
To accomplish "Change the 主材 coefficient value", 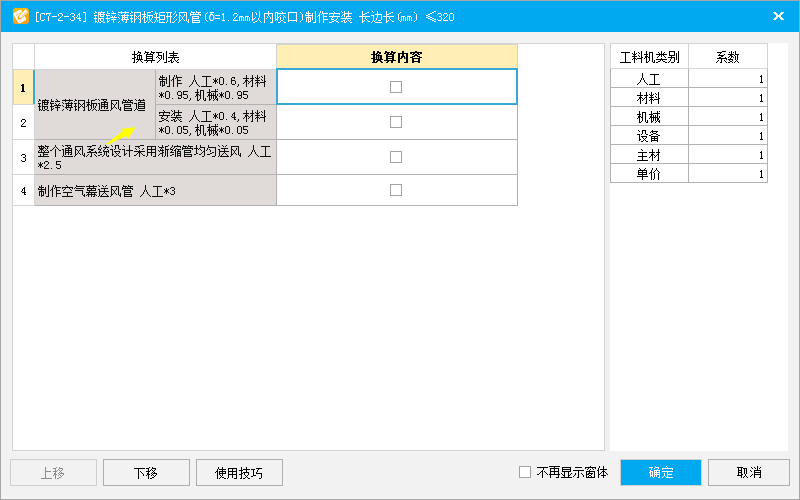I will click(727, 155).
